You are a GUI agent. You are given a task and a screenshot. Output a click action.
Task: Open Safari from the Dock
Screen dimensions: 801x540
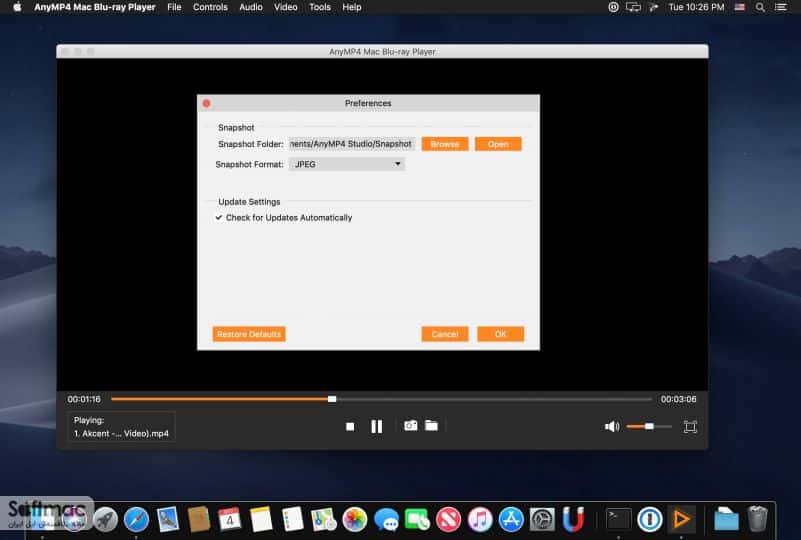[x=136, y=520]
